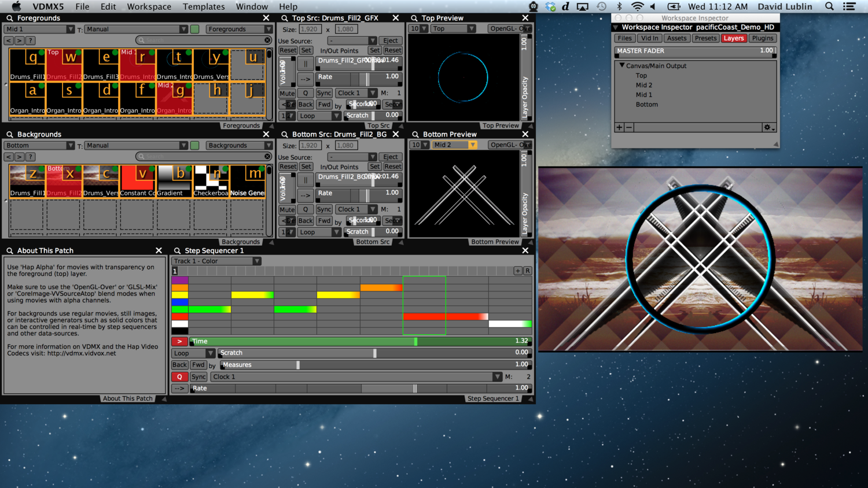The height and width of the screenshot is (488, 868).
Task: Switch to Presets tab in Workspace Inspector
Action: 705,39
